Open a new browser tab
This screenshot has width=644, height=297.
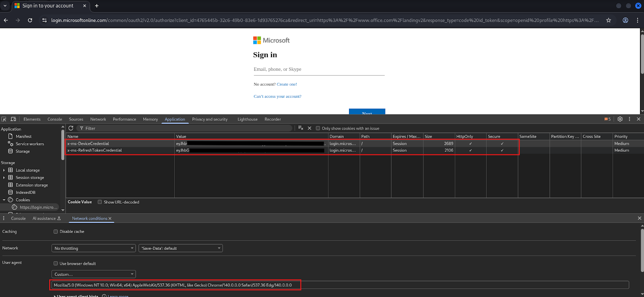click(97, 6)
